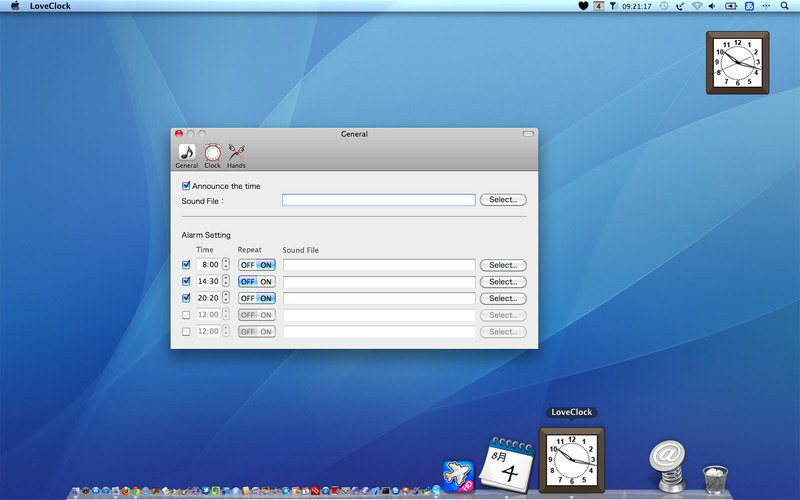
Task: Open the calendar icon showing 8月 4
Action: [508, 464]
